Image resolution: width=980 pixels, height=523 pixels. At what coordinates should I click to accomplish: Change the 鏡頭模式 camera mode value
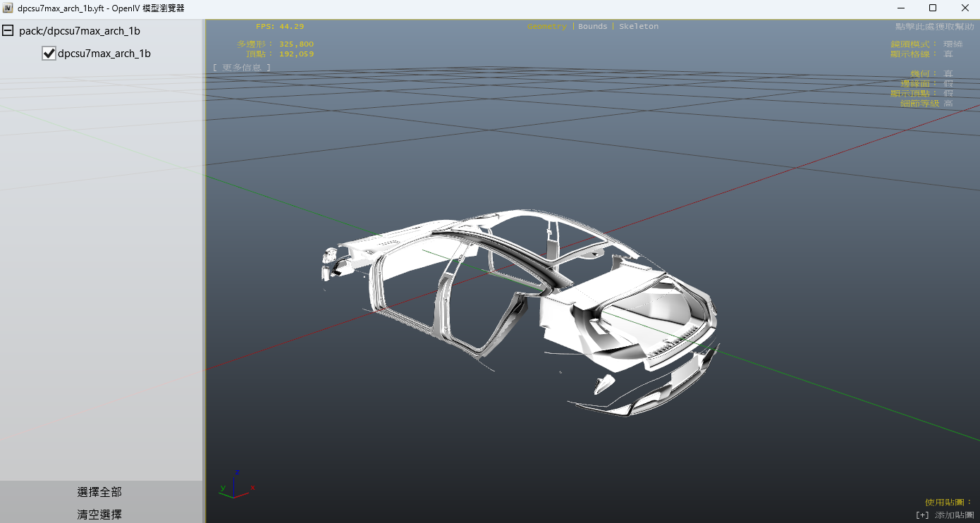(x=953, y=44)
